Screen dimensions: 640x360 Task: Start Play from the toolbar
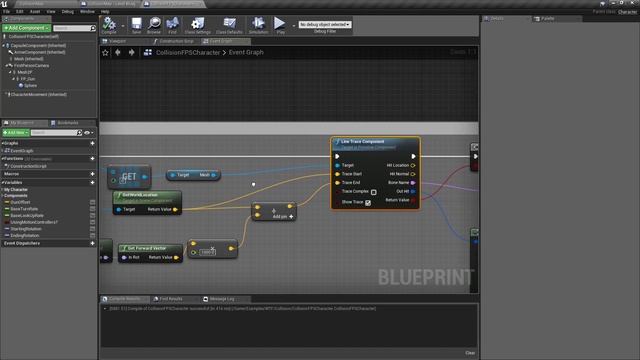[280, 25]
